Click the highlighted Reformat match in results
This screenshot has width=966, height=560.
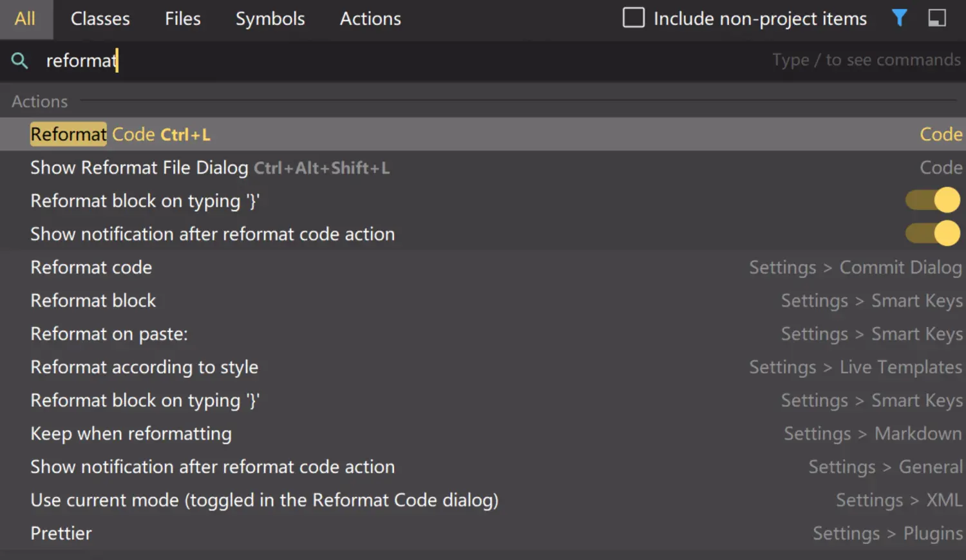click(x=68, y=134)
